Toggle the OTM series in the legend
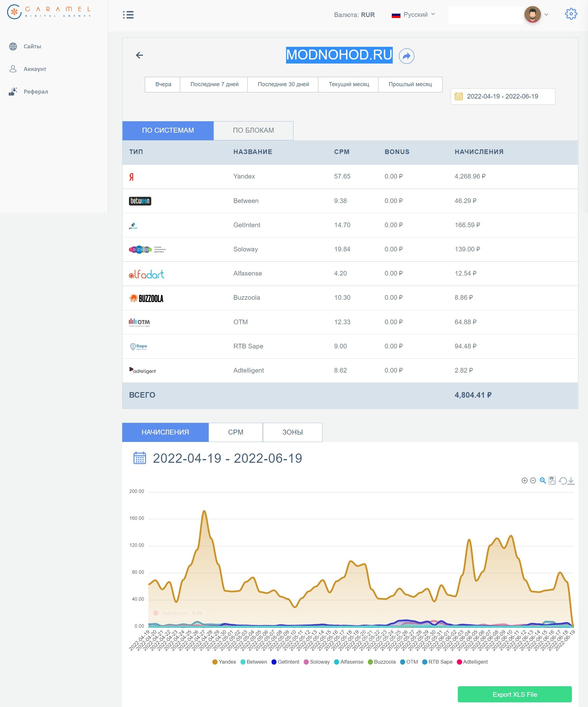Viewport: 588px width, 707px height. [x=409, y=662]
